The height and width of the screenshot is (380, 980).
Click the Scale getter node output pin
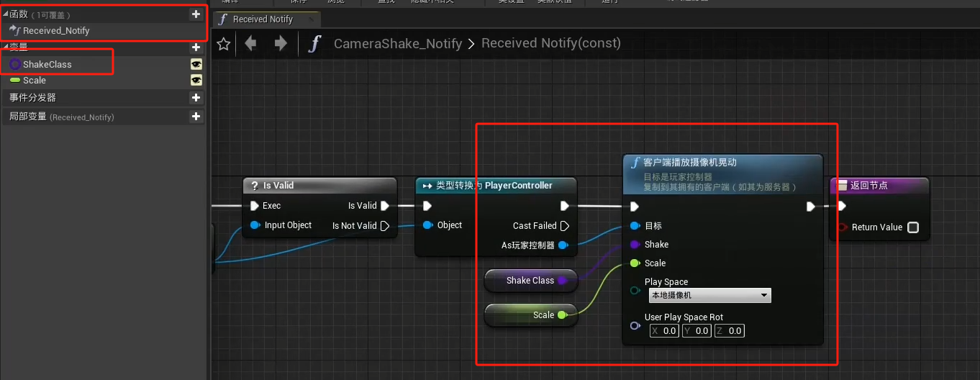coord(562,315)
